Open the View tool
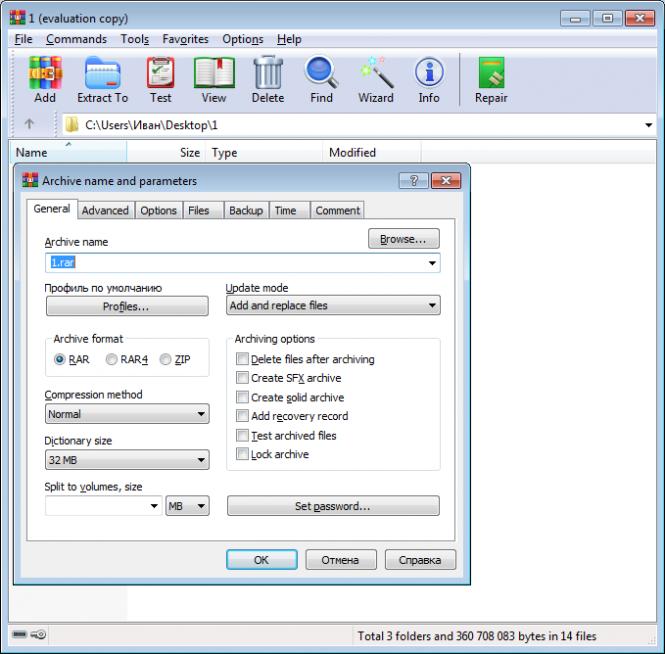 214,79
